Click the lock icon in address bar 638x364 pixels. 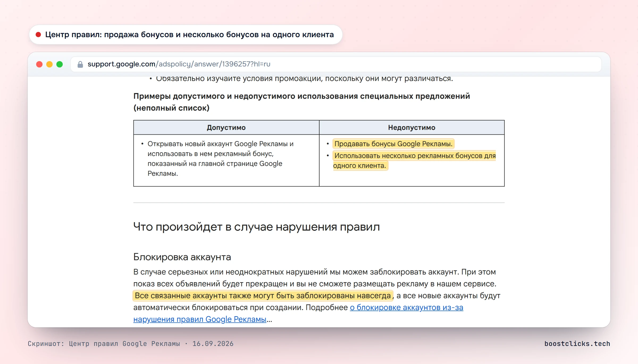[80, 64]
